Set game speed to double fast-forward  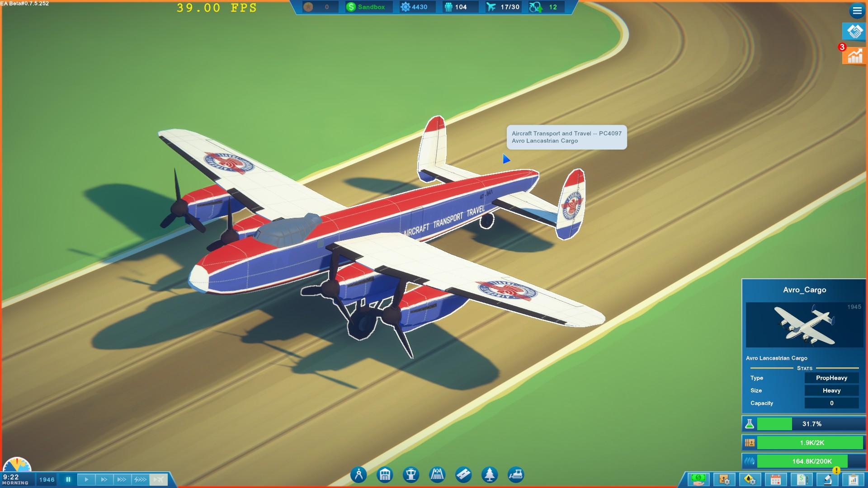104,479
